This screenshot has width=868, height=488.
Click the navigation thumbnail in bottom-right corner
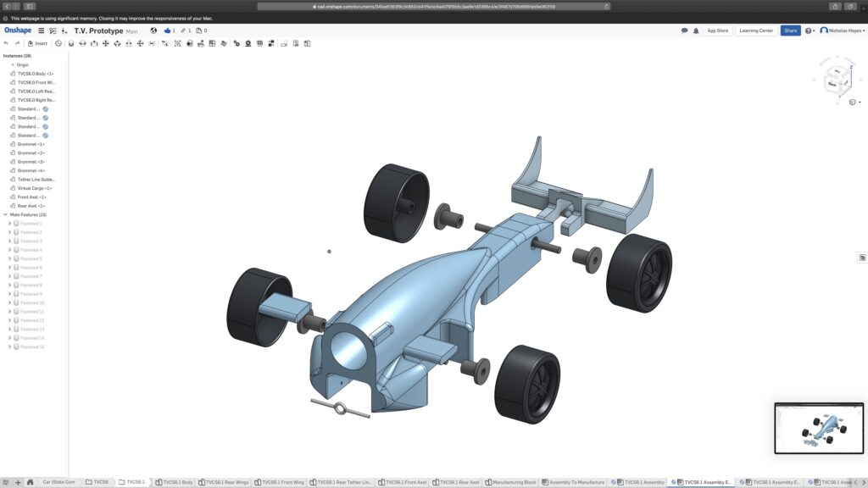[819, 429]
